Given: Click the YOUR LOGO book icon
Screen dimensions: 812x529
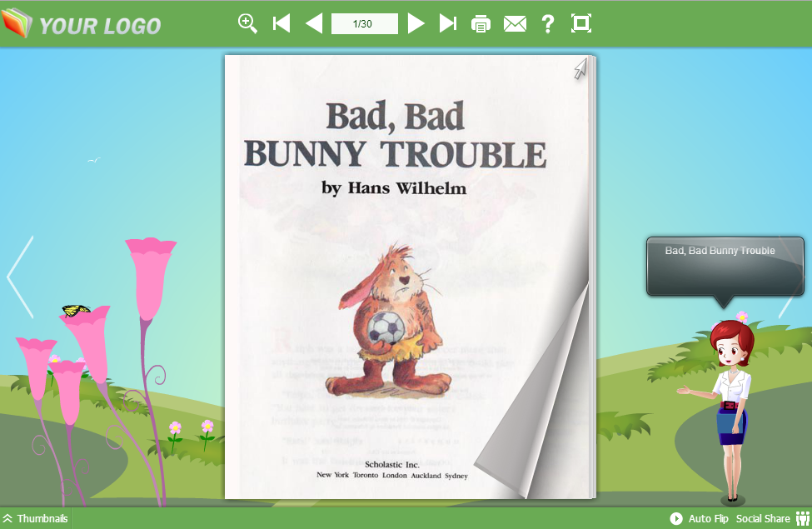Looking at the screenshot, I should 17,23.
